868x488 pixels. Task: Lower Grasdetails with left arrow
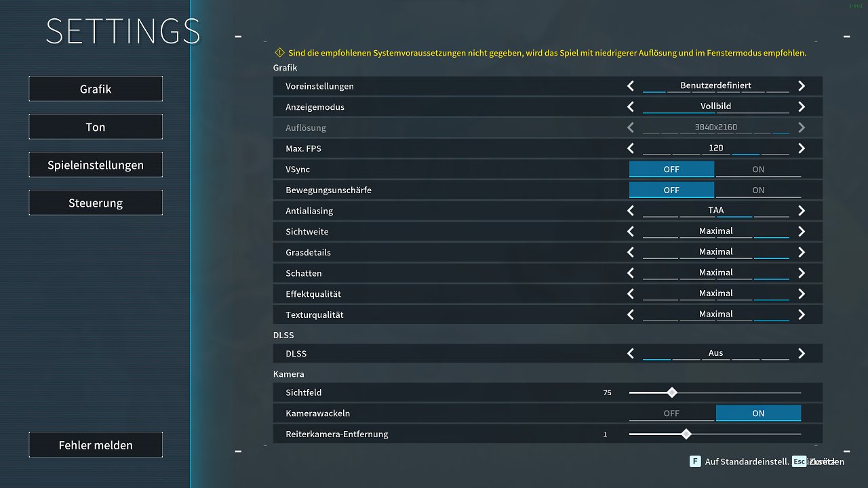tap(631, 252)
